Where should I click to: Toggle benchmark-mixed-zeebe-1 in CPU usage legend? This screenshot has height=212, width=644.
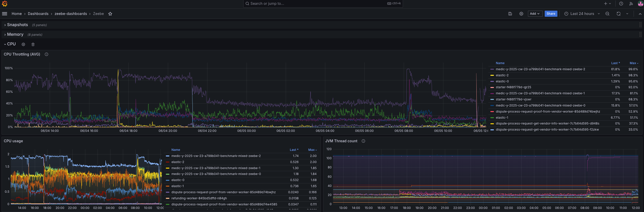[x=216, y=168]
